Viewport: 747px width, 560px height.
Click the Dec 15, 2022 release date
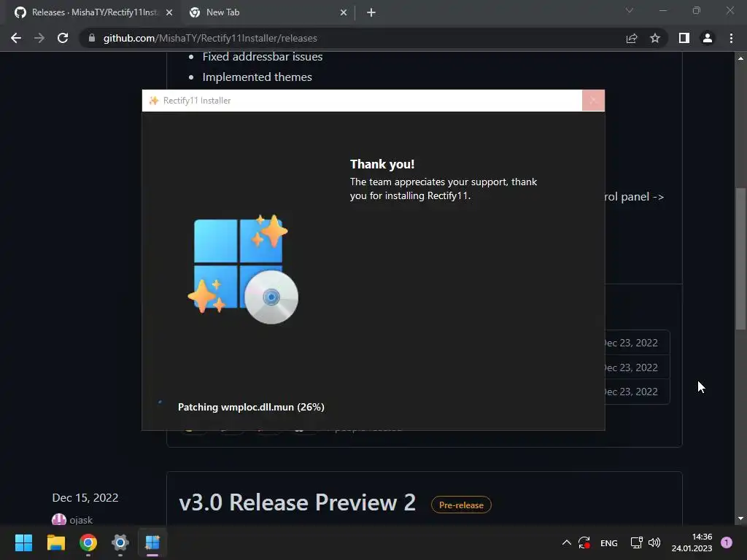[85, 497]
